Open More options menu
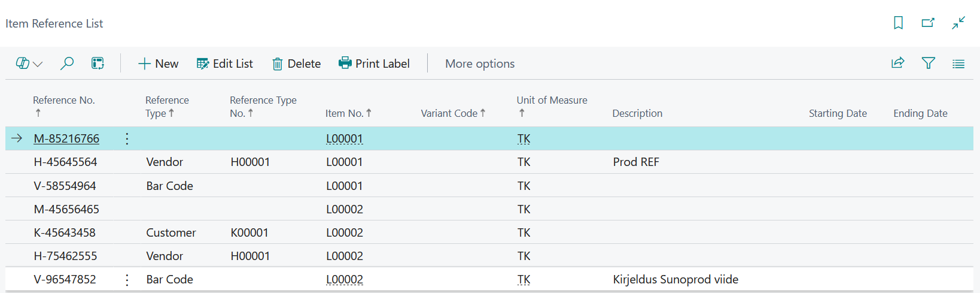The image size is (980, 293). pos(480,64)
